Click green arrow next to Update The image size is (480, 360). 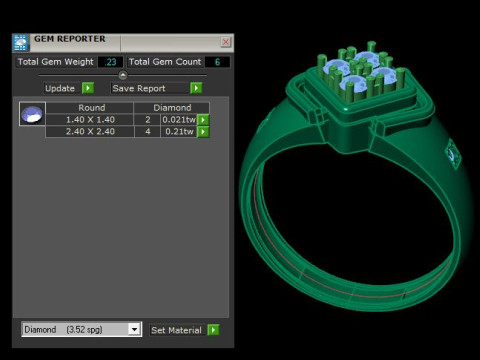88,88
